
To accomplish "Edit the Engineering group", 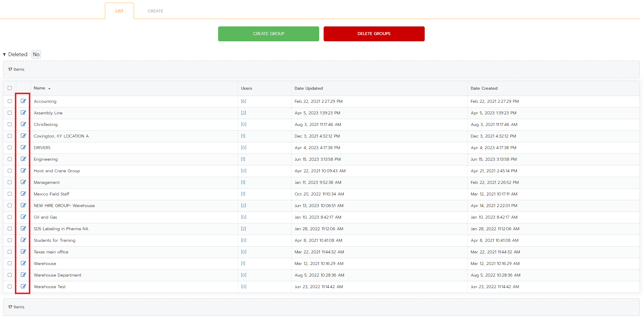I will click(23, 159).
